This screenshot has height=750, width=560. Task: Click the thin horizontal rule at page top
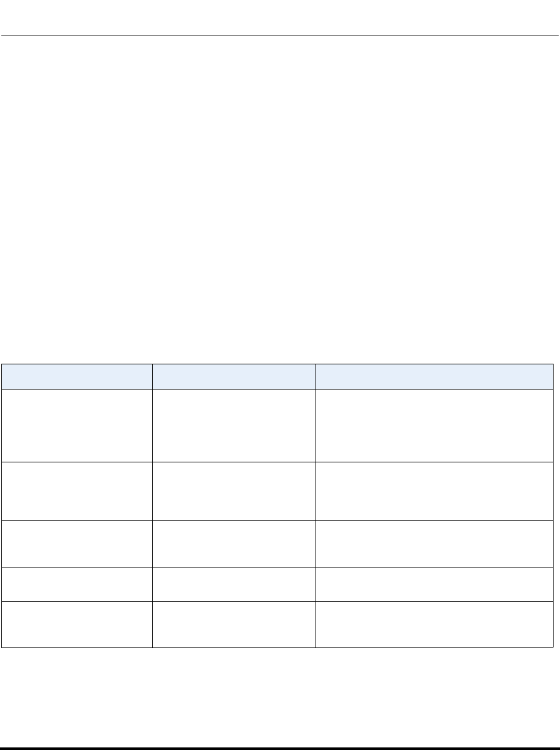coord(280,35)
